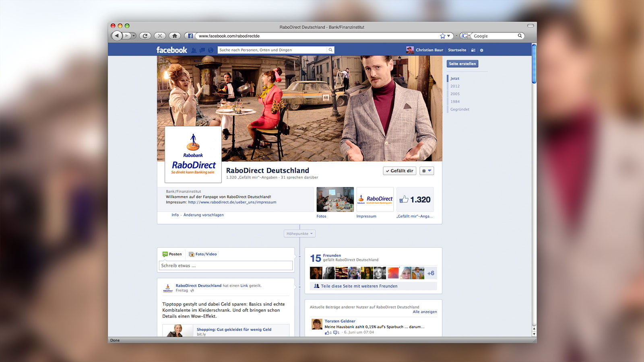The image size is (644, 362).
Task: Open account settings gear in Facebook header
Action: [481, 50]
